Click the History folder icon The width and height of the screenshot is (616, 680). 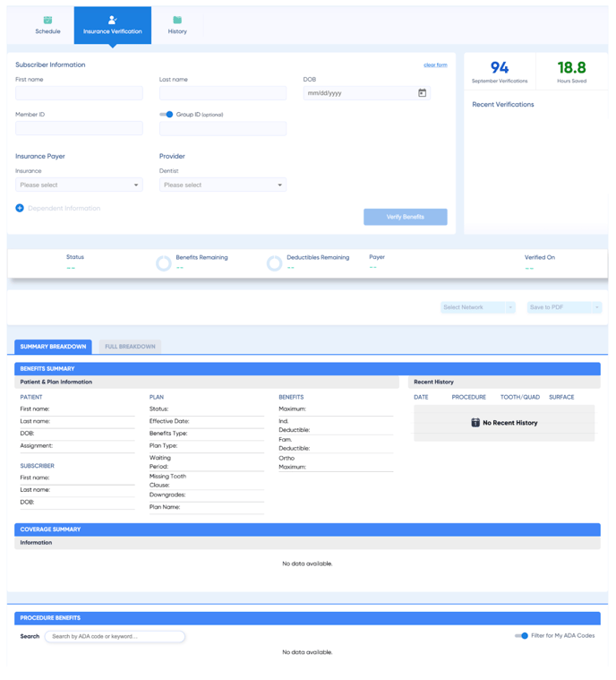point(177,20)
